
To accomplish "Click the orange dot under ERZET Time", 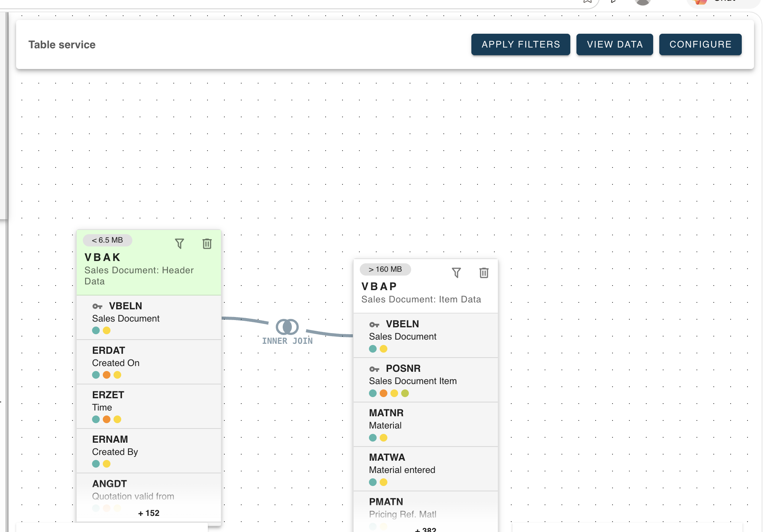I will [x=107, y=419].
